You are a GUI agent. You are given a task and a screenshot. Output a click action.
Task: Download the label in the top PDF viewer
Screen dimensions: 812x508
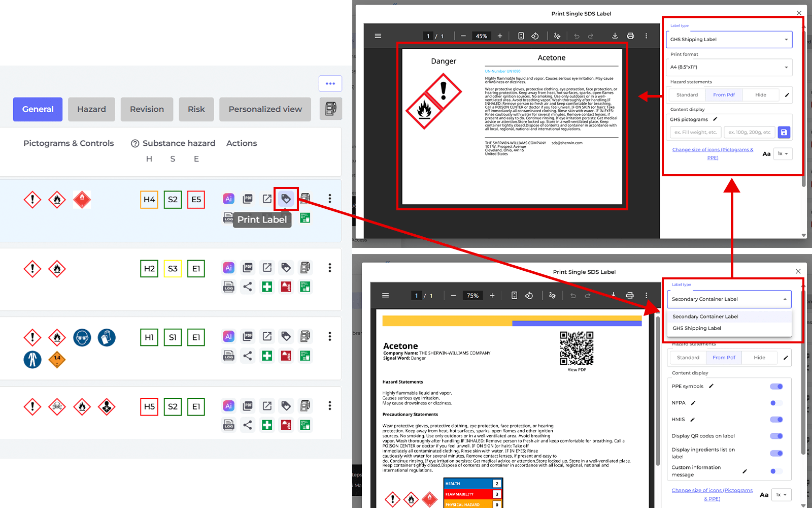click(615, 36)
